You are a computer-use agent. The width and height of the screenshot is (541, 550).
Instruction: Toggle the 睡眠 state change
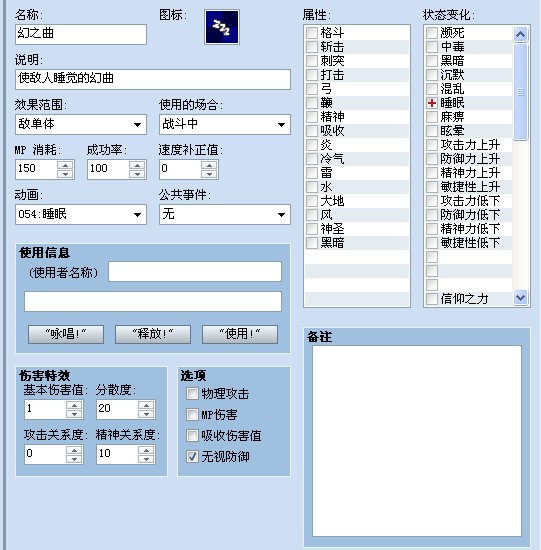tap(432, 103)
